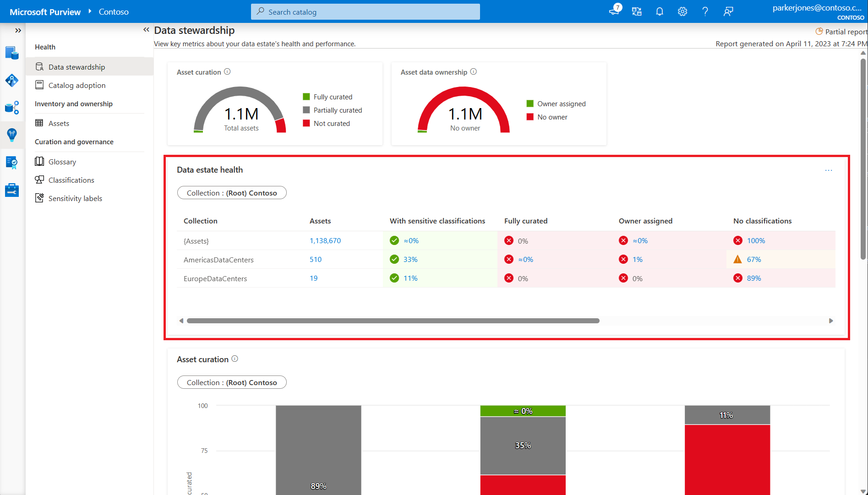Screen dimensions: 868x495
Task: Expand the left navigation rail
Action: coord(18,30)
